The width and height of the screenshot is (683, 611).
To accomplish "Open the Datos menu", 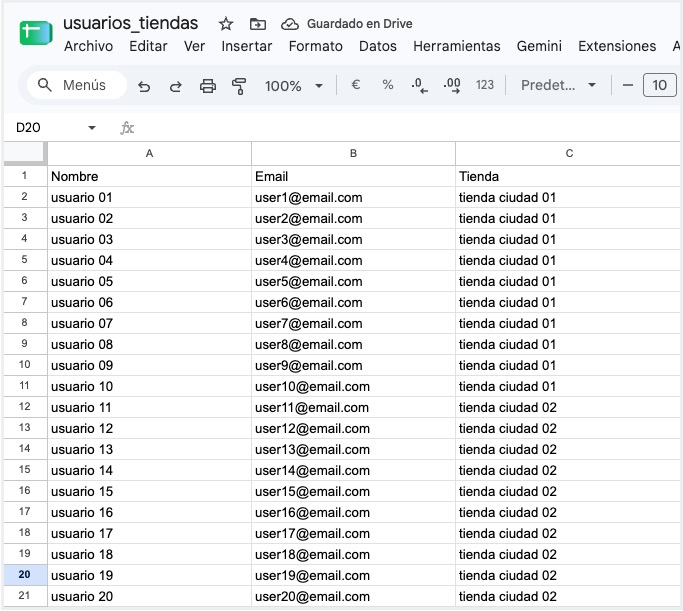I will (378, 46).
